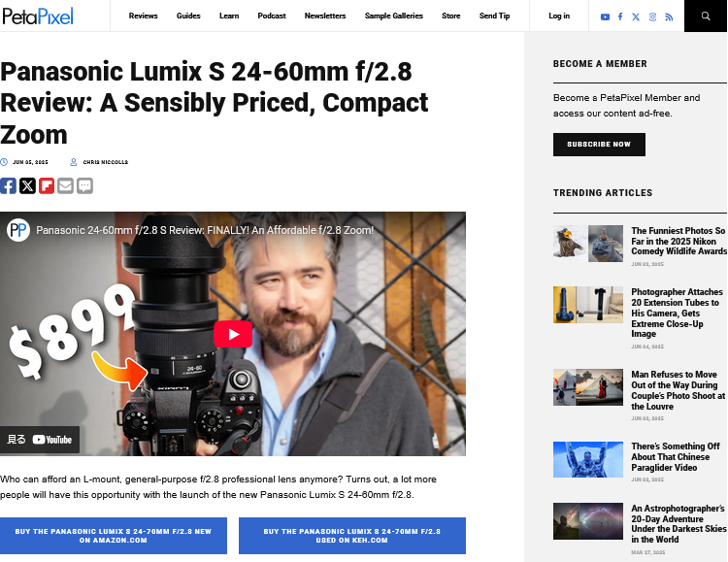Click Buy Used on KEH.com button
The width and height of the screenshot is (728, 562).
click(352, 536)
